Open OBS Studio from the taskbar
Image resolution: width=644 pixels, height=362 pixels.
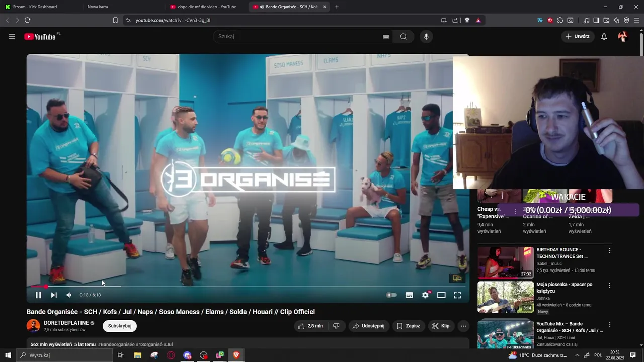[x=203, y=355]
